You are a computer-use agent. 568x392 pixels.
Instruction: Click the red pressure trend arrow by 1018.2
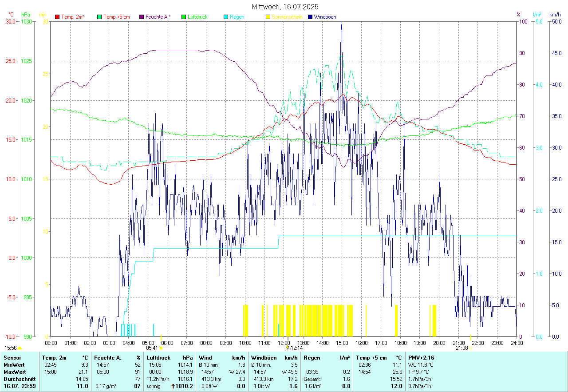pyautogui.click(x=174, y=386)
